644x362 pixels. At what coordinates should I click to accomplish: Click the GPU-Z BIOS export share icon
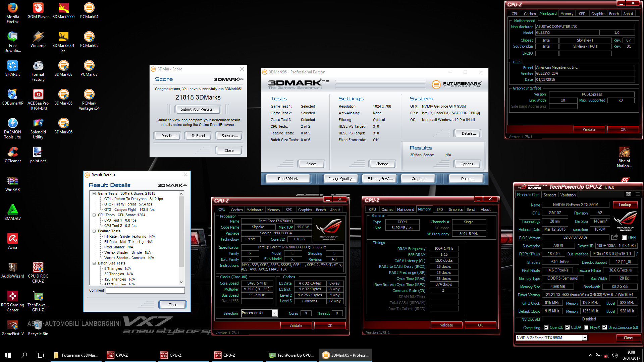click(x=614, y=237)
